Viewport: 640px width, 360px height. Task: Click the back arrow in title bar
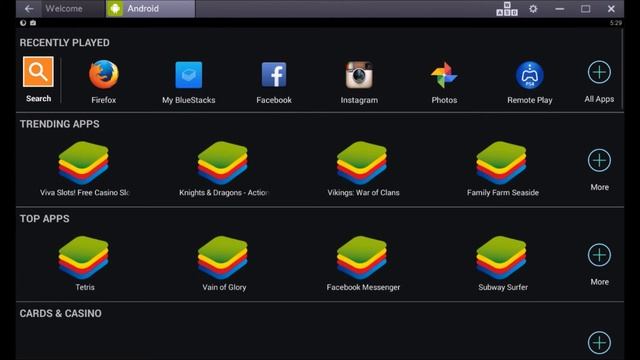pyautogui.click(x=29, y=9)
